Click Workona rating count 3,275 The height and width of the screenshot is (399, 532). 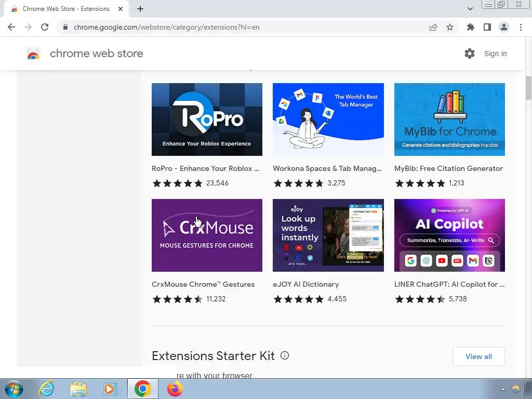point(336,183)
